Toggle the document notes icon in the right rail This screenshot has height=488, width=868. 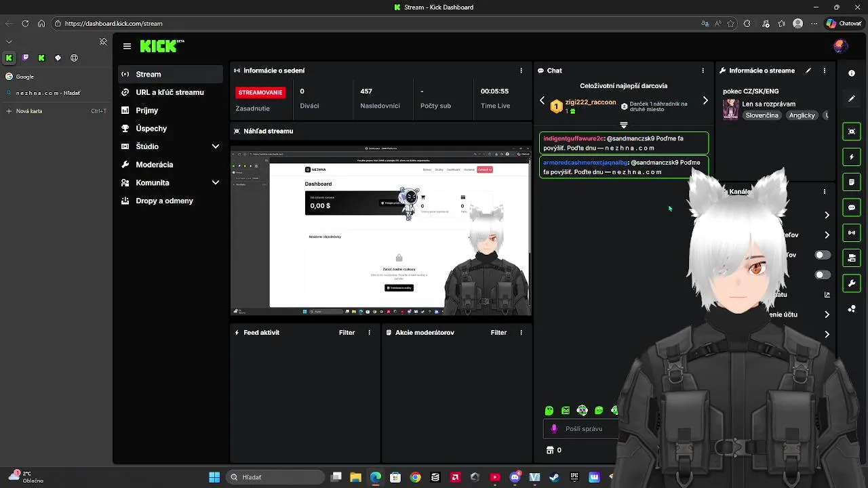click(852, 182)
